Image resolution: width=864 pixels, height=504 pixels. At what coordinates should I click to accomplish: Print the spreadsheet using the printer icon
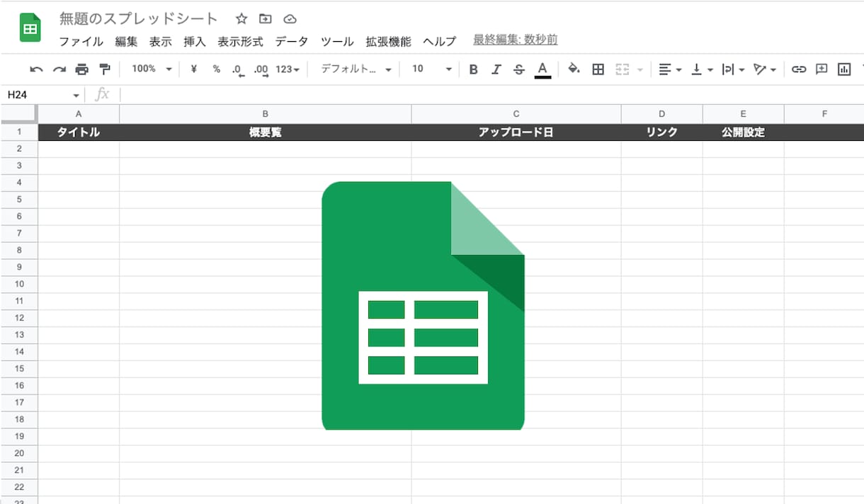pos(82,69)
